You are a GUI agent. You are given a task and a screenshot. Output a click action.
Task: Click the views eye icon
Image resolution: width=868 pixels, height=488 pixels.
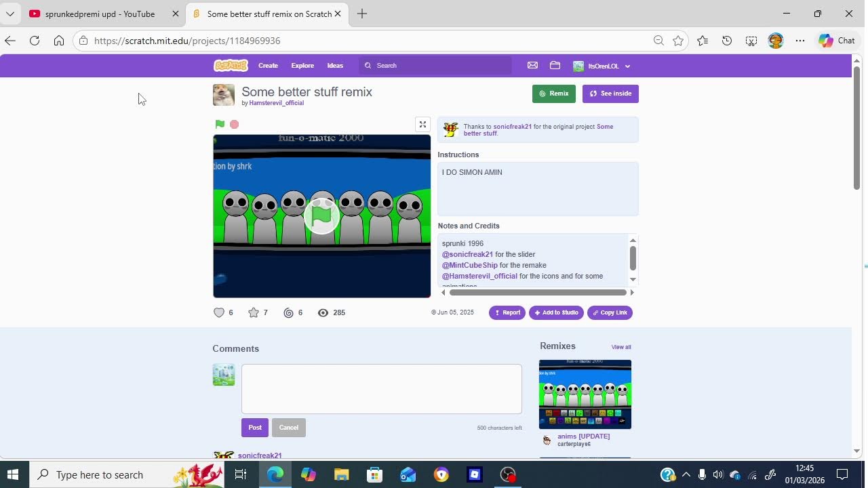[x=323, y=312]
